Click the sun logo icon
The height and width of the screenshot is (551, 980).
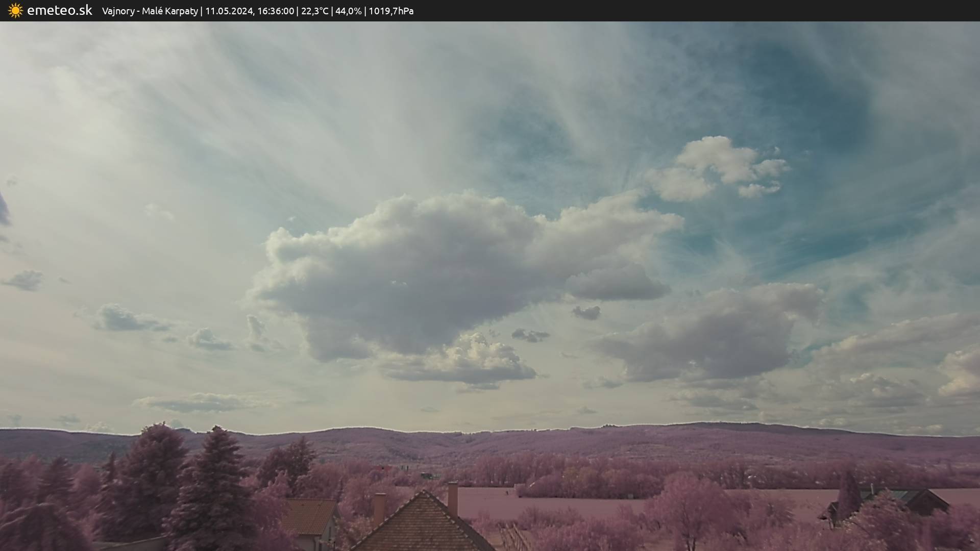coord(15,11)
